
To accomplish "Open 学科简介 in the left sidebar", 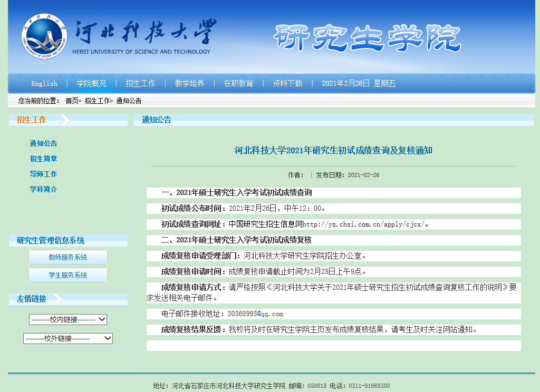I will point(43,189).
